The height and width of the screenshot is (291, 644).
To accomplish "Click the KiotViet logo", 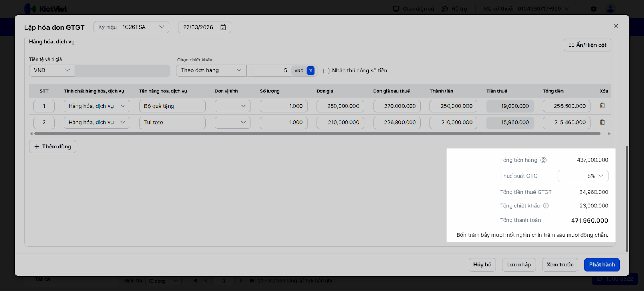I will (45, 9).
